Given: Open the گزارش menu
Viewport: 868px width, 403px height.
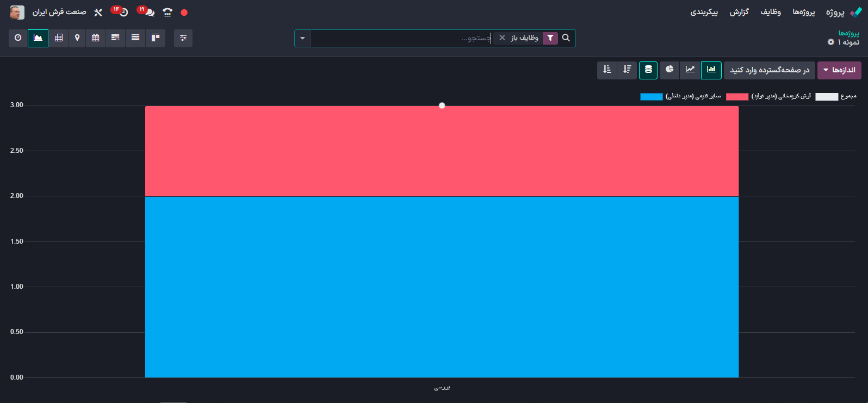Looking at the screenshot, I should (739, 12).
